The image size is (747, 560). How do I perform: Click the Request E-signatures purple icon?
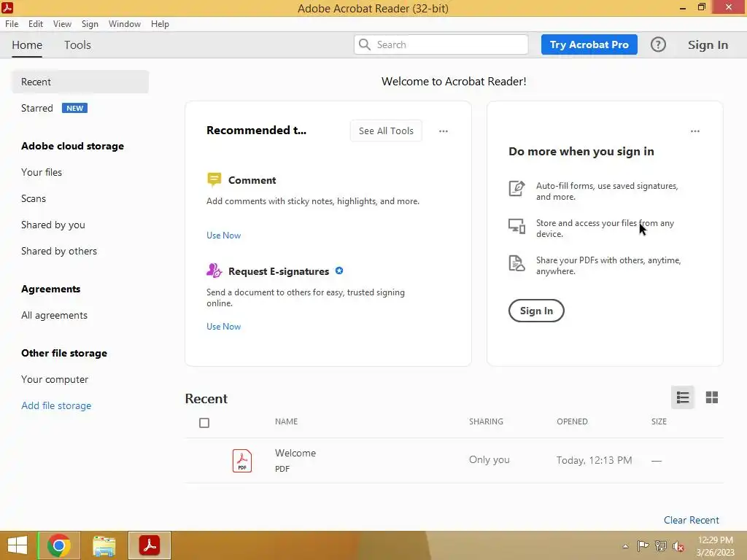click(214, 271)
